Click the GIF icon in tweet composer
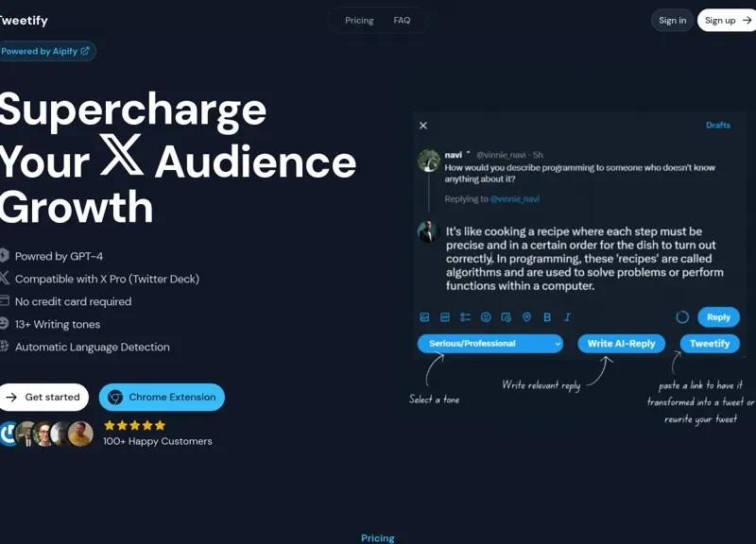Viewport: 756px width, 544px height. [445, 317]
